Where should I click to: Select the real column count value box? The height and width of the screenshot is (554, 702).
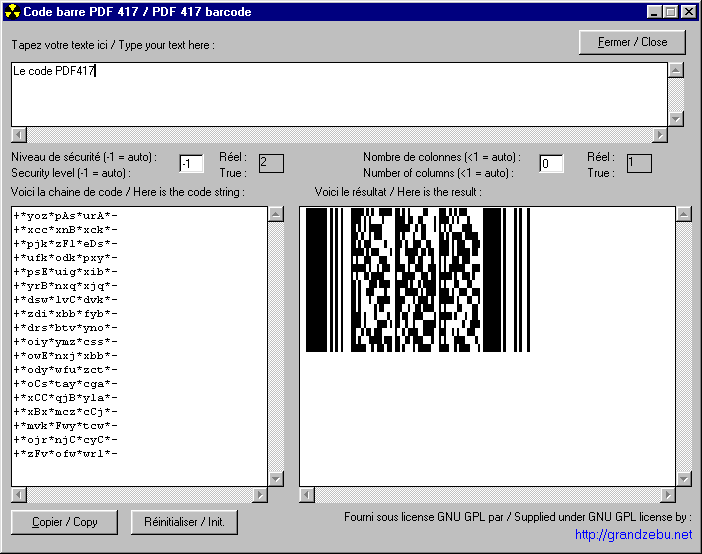tap(639, 163)
